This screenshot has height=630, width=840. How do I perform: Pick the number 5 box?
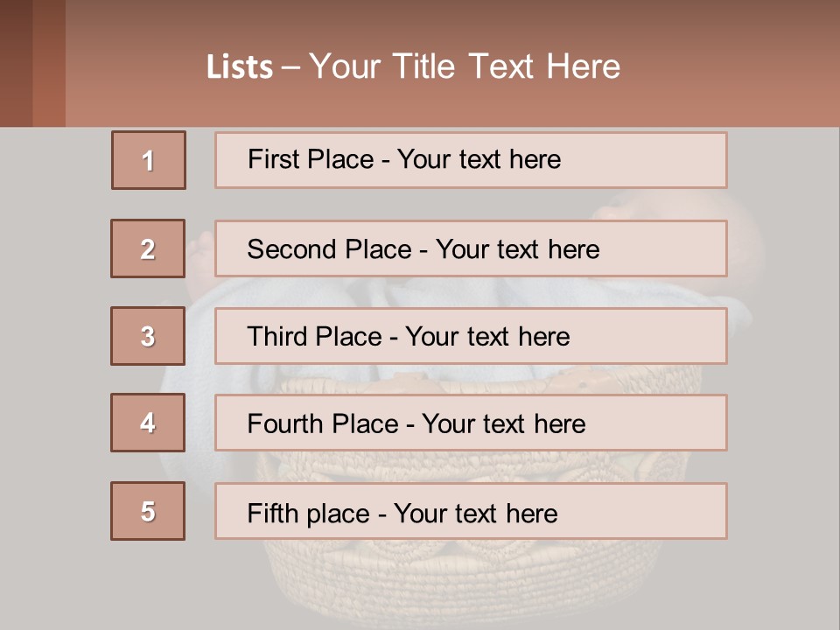point(148,511)
